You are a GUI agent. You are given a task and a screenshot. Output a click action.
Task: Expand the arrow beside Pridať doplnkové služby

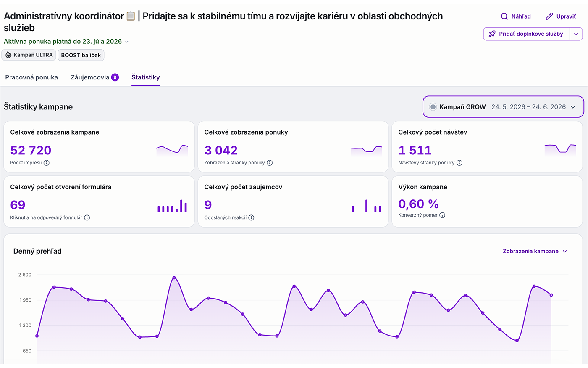pyautogui.click(x=576, y=34)
